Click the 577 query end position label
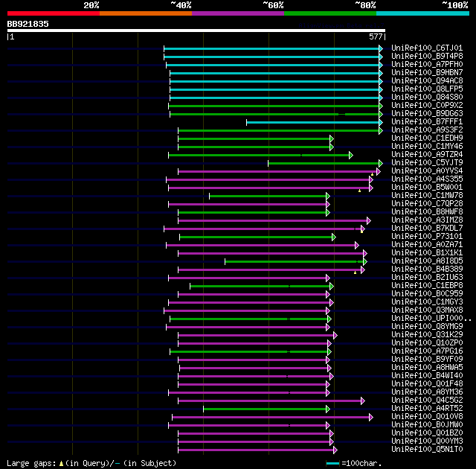 [376, 36]
